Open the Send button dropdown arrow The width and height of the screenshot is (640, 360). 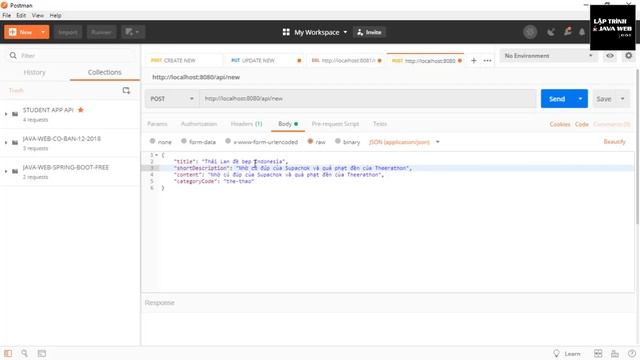click(580, 99)
